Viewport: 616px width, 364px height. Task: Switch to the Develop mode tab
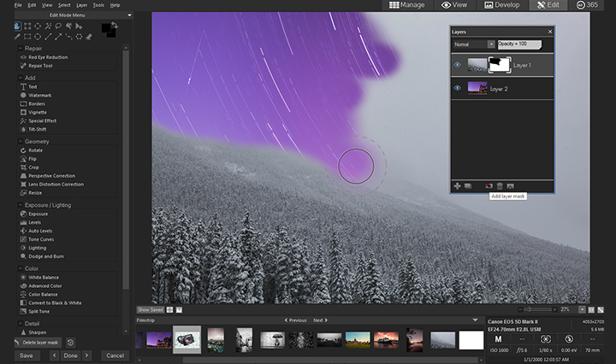[x=500, y=5]
